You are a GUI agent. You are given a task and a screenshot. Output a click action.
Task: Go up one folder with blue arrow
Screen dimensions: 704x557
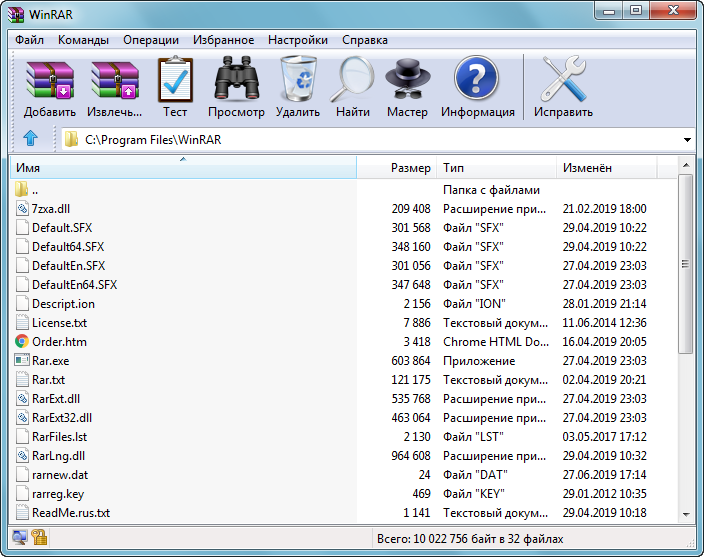(x=30, y=139)
